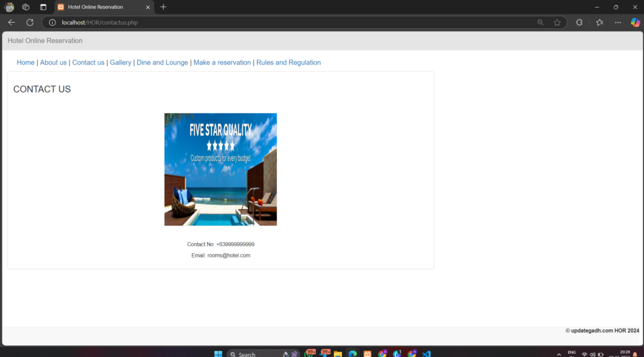Go to the Home page
Viewport: 644px width, 357px height.
[25, 62]
